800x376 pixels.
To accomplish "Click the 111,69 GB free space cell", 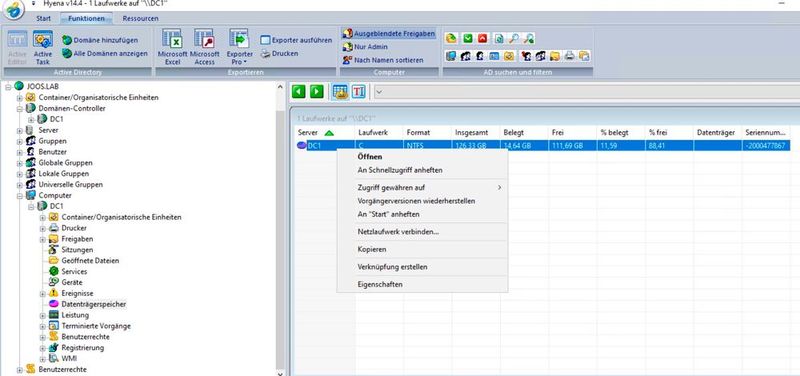I will [572, 146].
